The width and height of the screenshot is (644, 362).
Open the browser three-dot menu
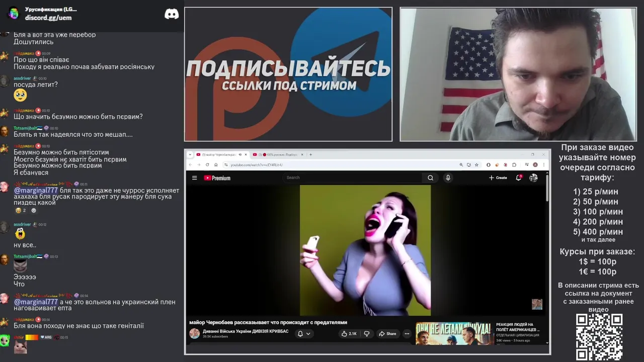pyautogui.click(x=543, y=165)
